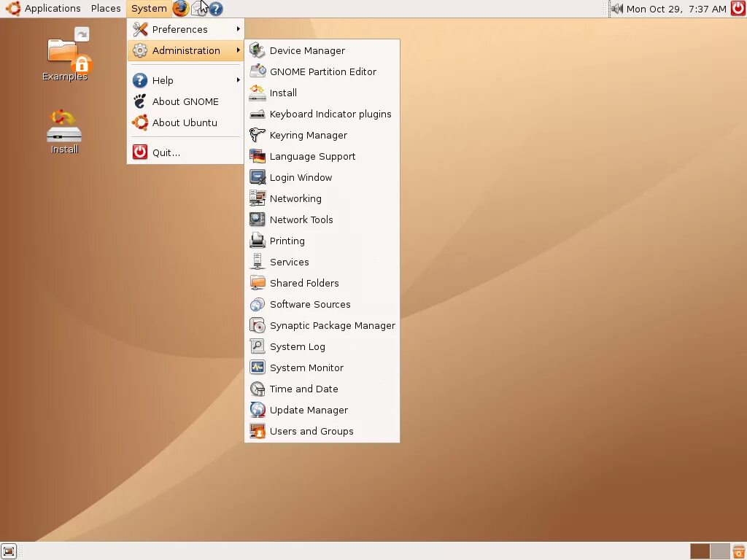Viewport: 747px width, 560px height.
Task: Open Language Support settings
Action: [x=322, y=156]
